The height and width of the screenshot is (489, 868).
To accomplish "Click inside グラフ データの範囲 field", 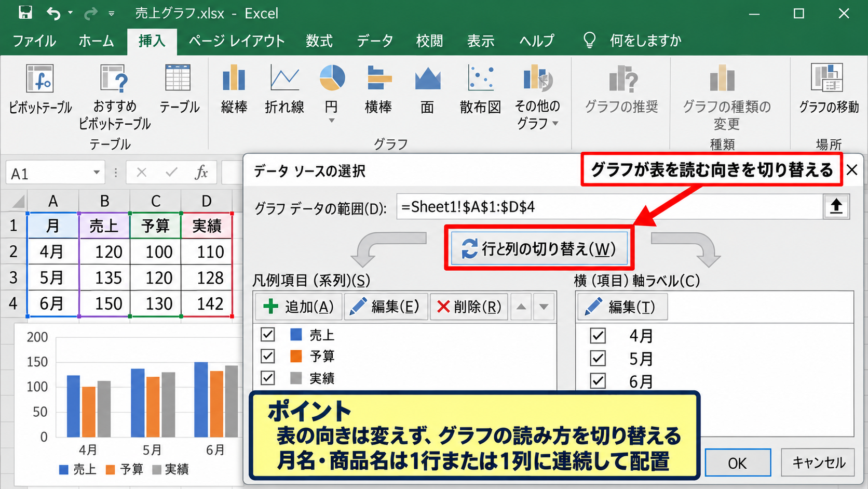I will 609,207.
